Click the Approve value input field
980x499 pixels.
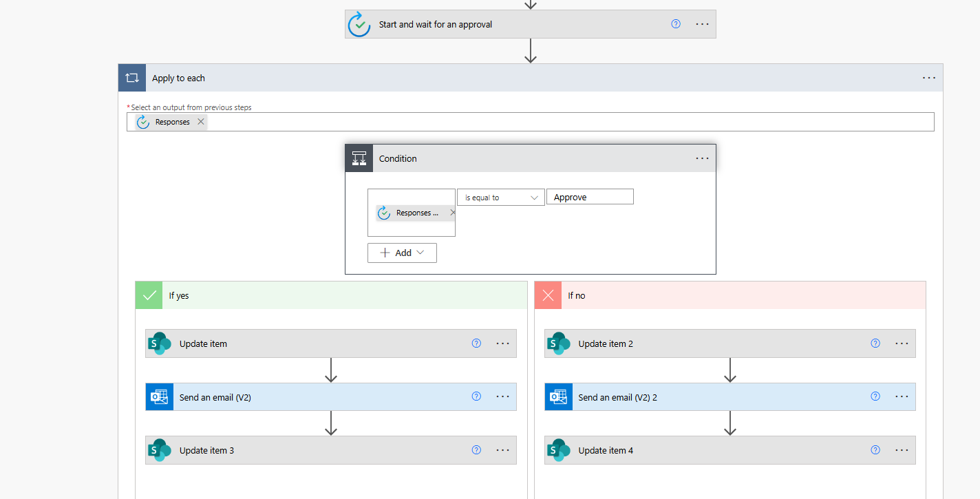click(589, 196)
